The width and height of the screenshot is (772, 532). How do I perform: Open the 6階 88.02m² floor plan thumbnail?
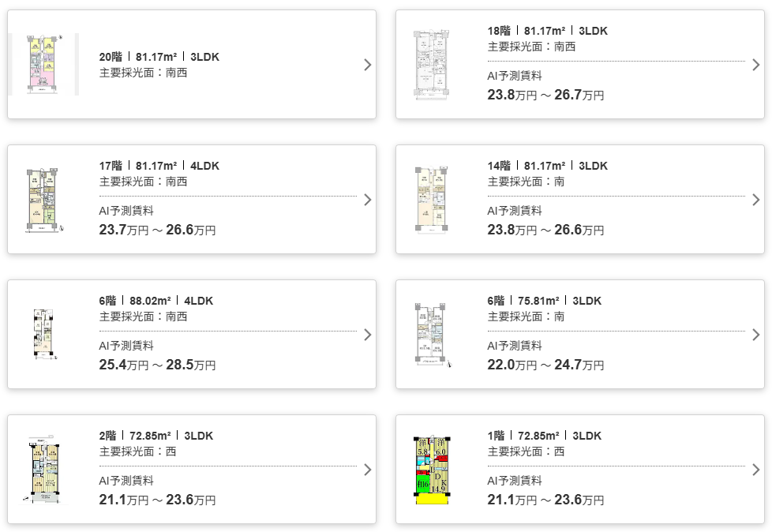[43, 334]
